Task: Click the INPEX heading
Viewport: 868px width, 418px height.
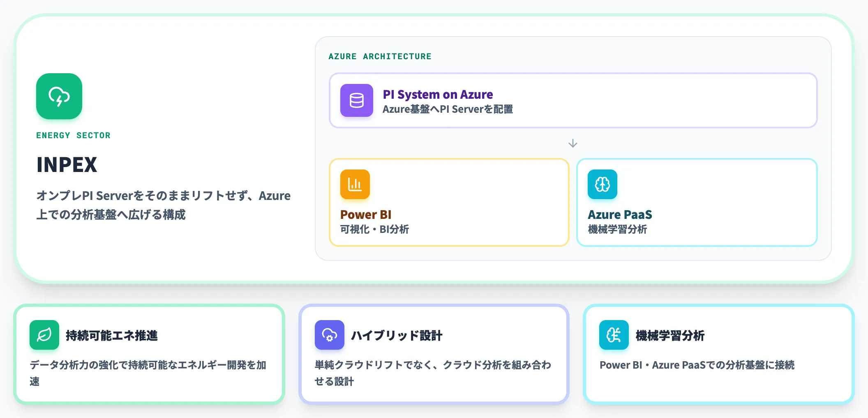Action: (x=67, y=165)
